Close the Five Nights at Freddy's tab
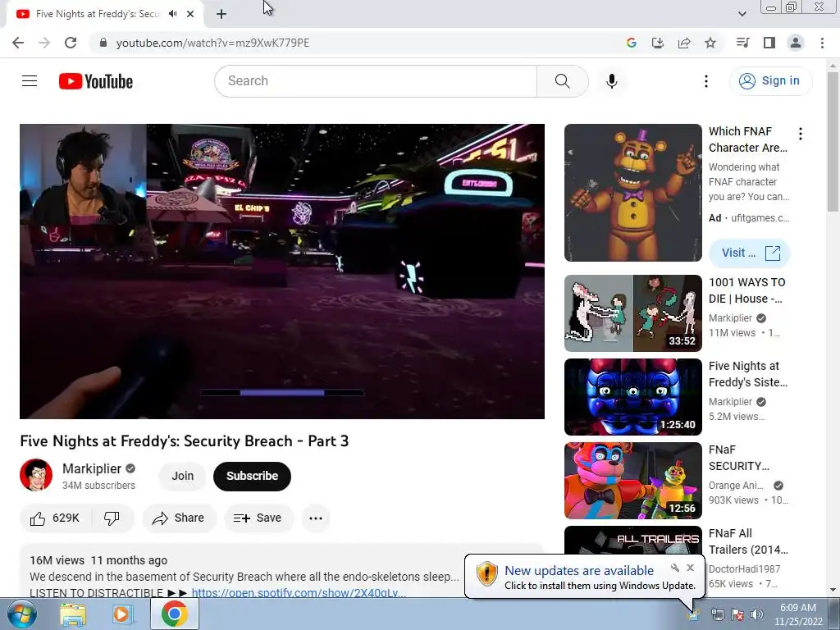 (190, 14)
